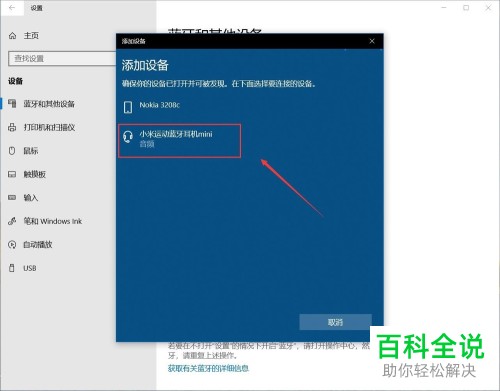Minimize the Settings window
Screen dimensions: 500x391
pos(444,8)
